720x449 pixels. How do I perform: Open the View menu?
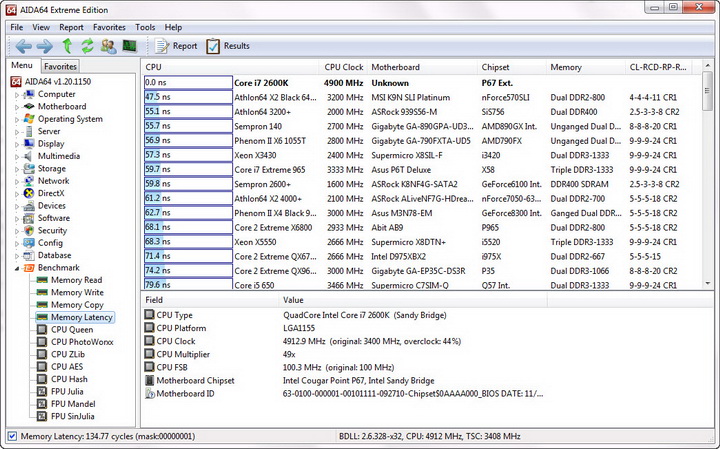pyautogui.click(x=41, y=27)
